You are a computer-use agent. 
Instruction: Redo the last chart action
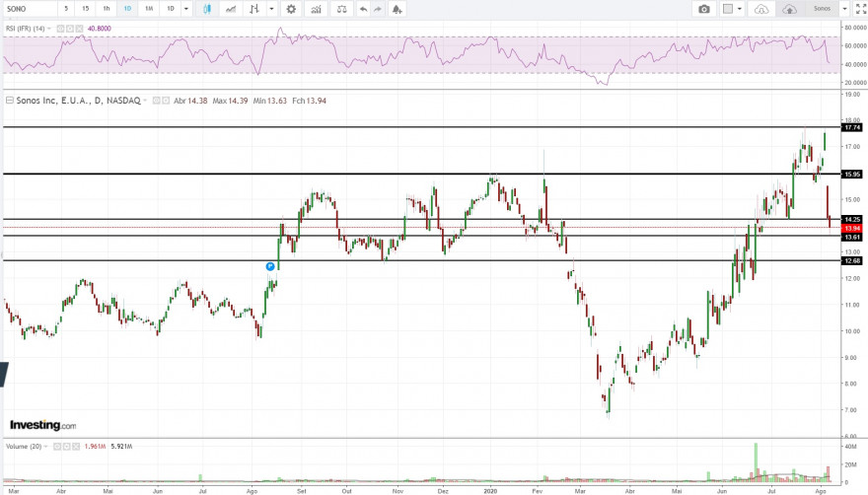click(378, 9)
